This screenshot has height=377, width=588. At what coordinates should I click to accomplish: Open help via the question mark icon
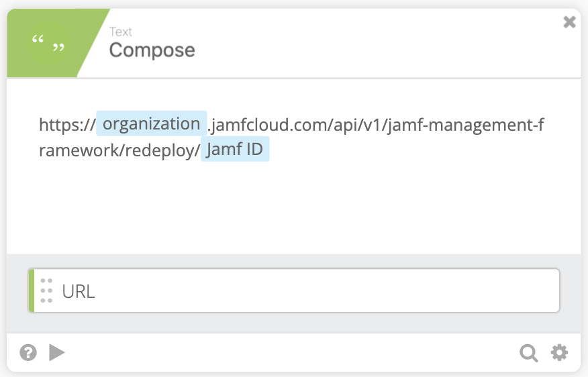point(28,353)
